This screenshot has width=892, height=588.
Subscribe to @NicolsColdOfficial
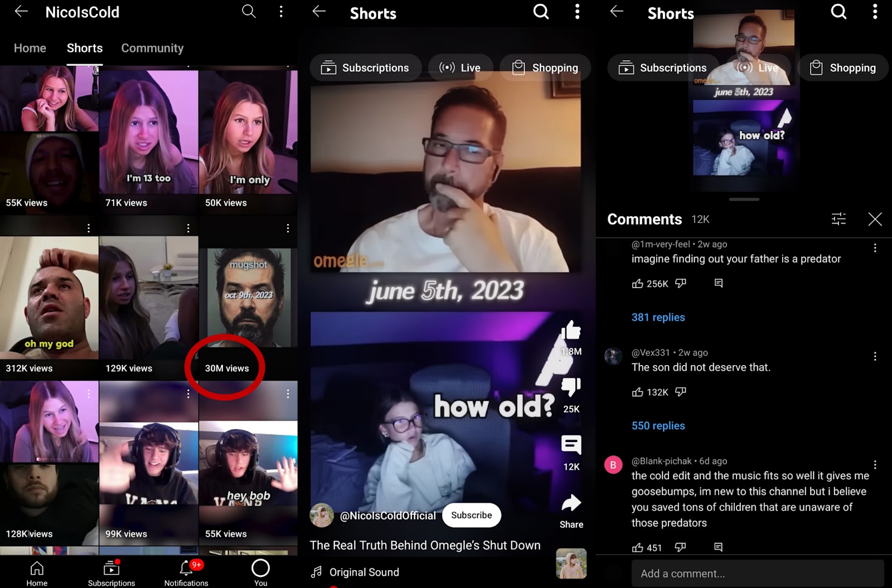[x=472, y=515]
